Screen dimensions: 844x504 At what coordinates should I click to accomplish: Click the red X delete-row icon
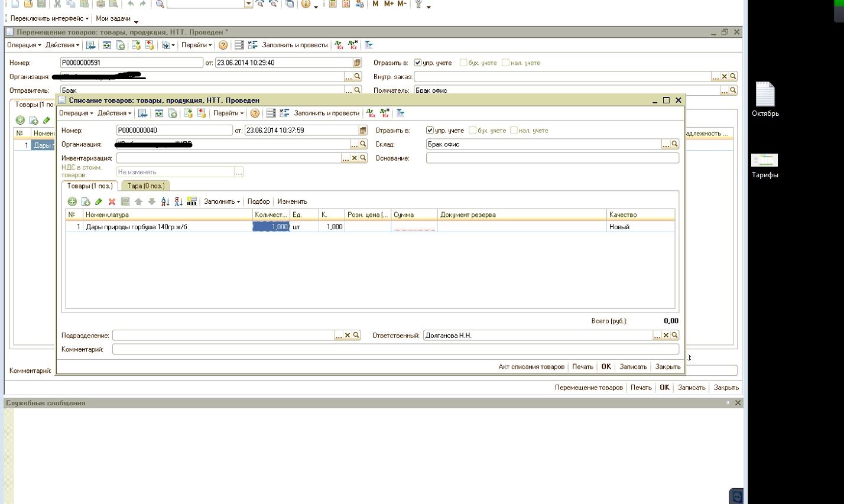pyautogui.click(x=112, y=202)
